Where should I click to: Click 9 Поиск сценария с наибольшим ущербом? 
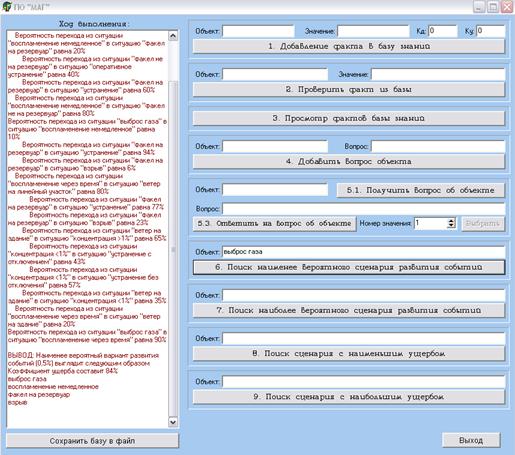click(x=349, y=397)
